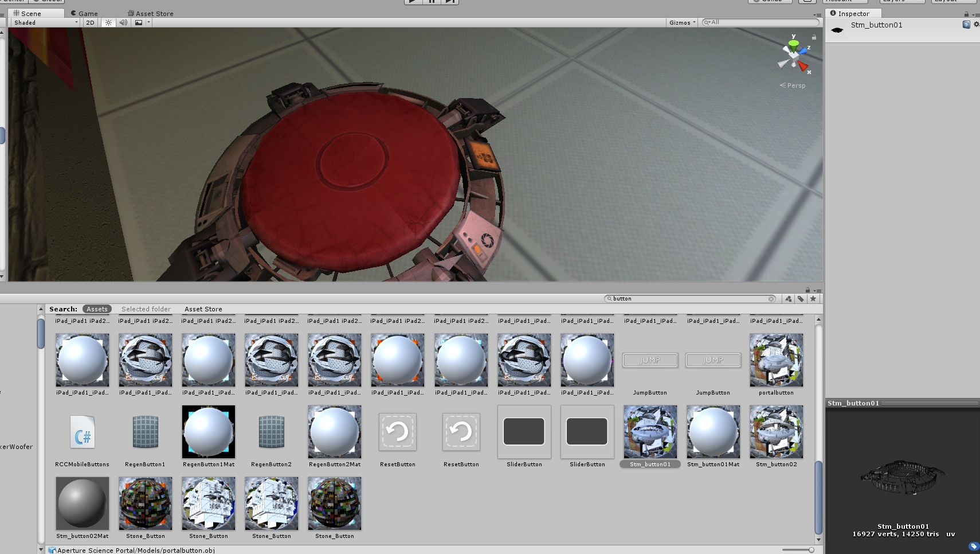Select Asset Store search scope
This screenshot has height=554, width=980.
pos(203,309)
